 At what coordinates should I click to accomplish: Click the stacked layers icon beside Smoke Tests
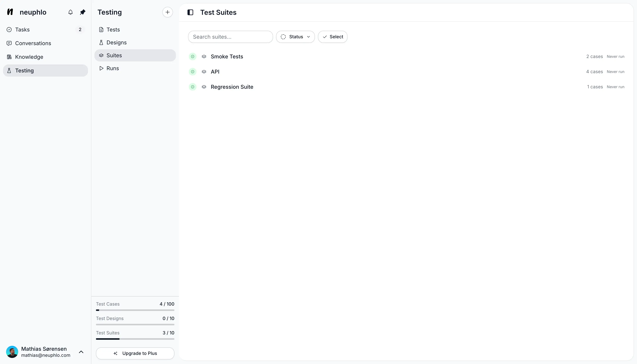pos(204,56)
